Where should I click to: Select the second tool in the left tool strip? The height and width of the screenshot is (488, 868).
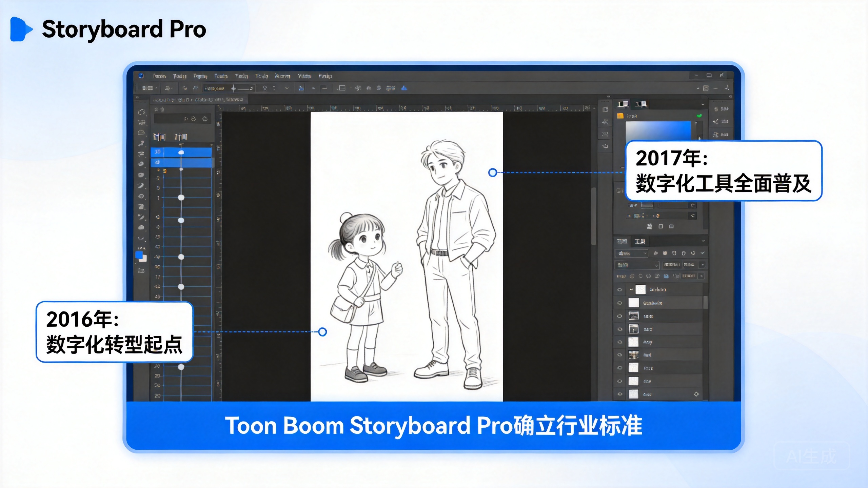[141, 122]
